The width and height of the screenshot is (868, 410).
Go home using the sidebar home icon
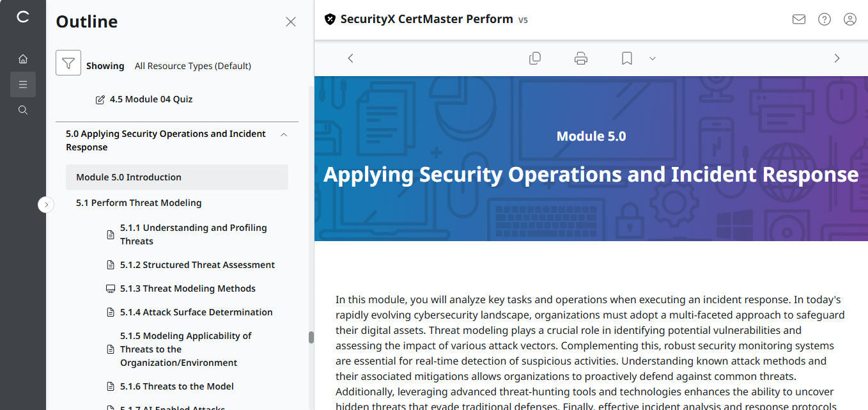(x=23, y=58)
